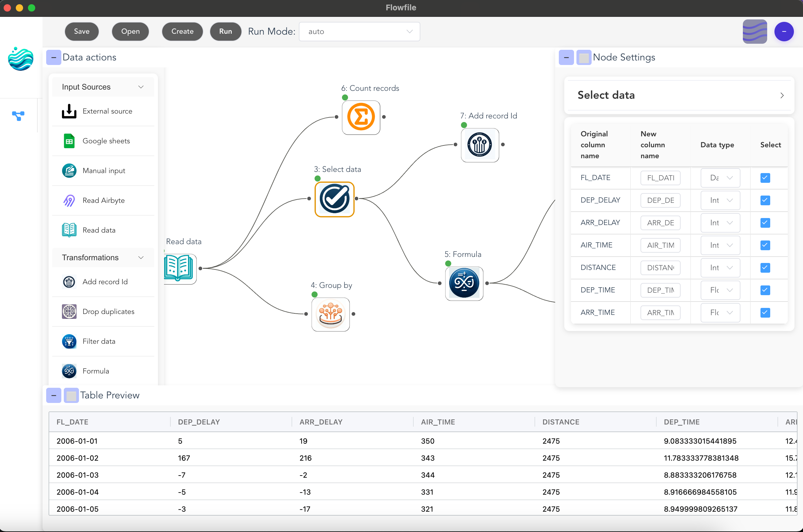The width and height of the screenshot is (803, 532).
Task: Run the current flow
Action: [225, 31]
